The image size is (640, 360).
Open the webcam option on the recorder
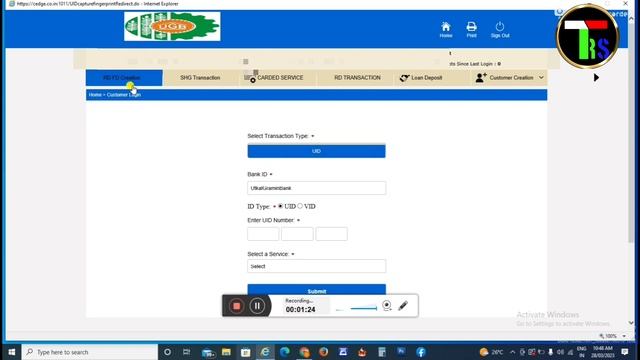387,305
